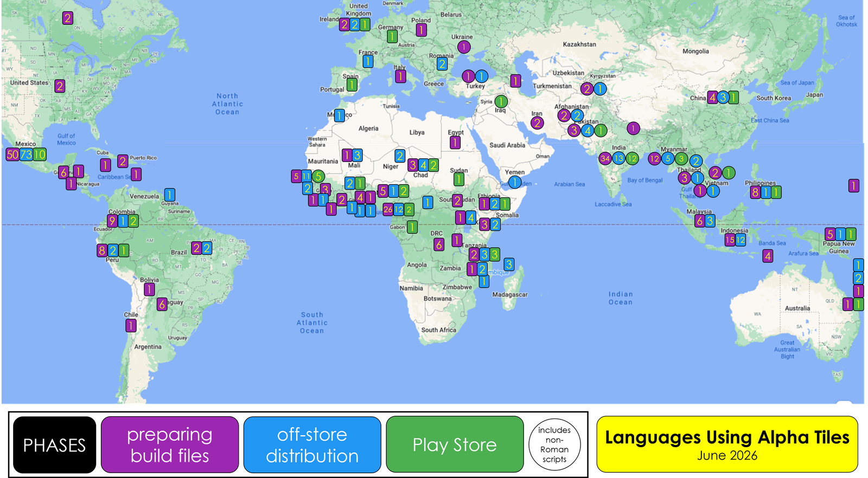
Task: Open the blue 1 marker in France
Action: coord(368,61)
